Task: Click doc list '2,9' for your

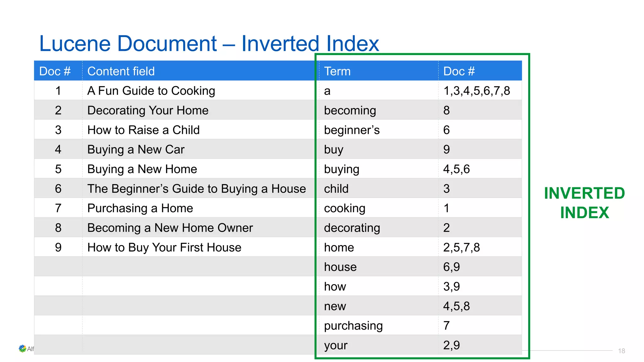Action: pos(452,345)
